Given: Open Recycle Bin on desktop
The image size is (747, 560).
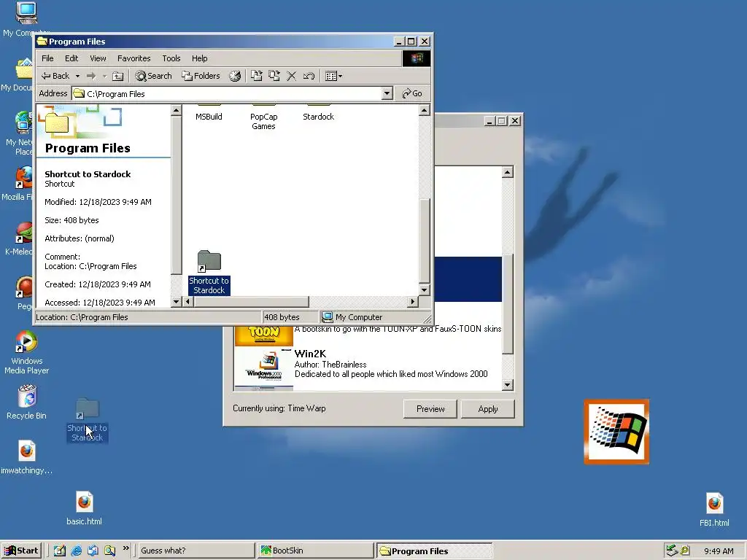Looking at the screenshot, I should click(27, 402).
